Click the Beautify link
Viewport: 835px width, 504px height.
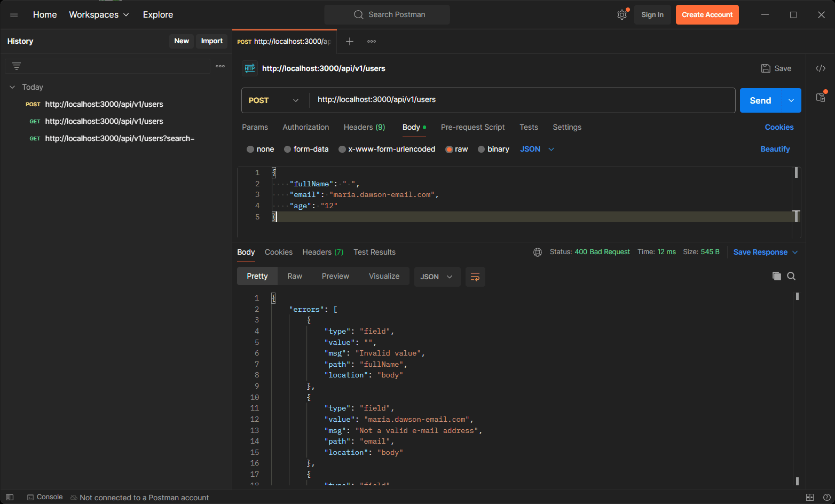click(775, 149)
